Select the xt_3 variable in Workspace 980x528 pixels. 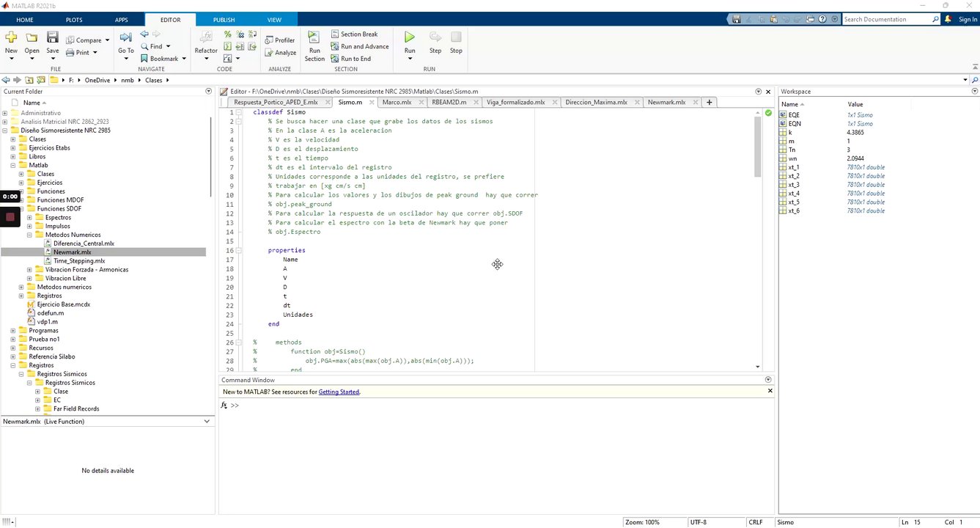coord(794,185)
